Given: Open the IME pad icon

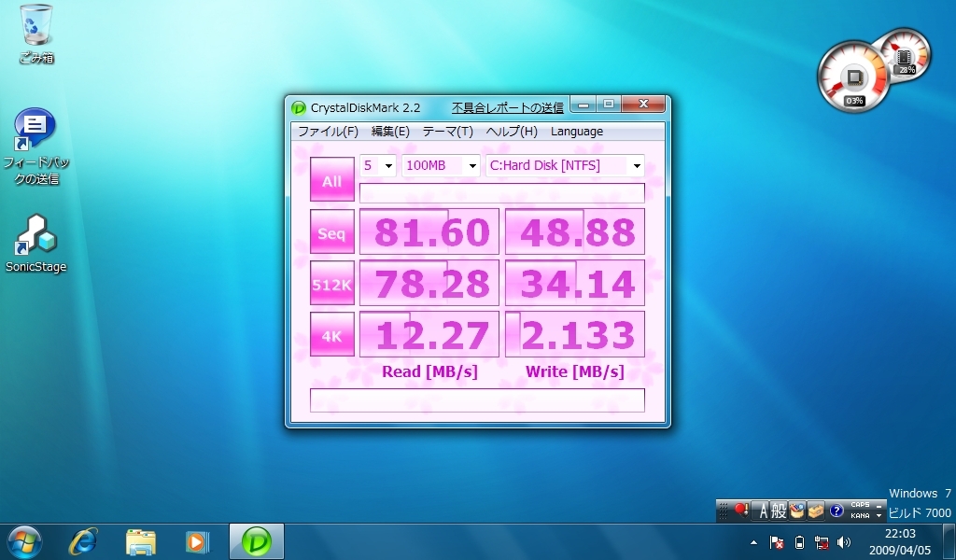Looking at the screenshot, I should (x=797, y=511).
